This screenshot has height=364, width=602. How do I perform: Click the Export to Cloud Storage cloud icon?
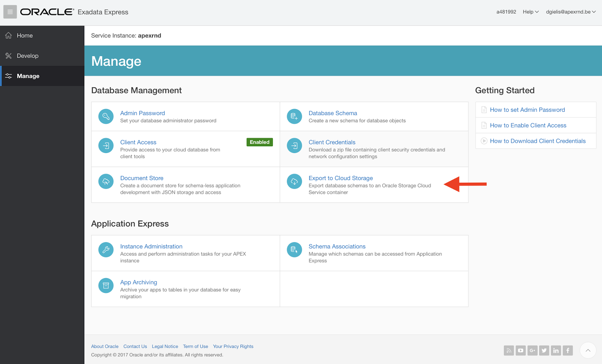(x=294, y=181)
